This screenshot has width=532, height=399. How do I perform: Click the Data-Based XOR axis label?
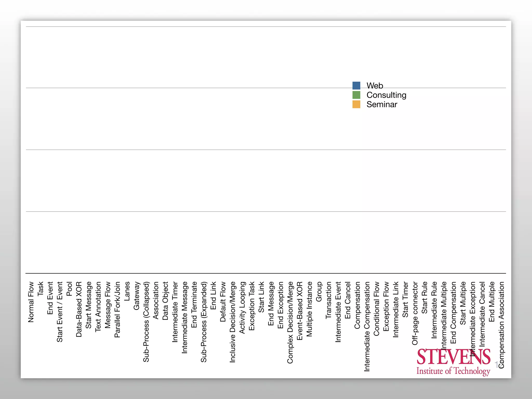pos(79,309)
